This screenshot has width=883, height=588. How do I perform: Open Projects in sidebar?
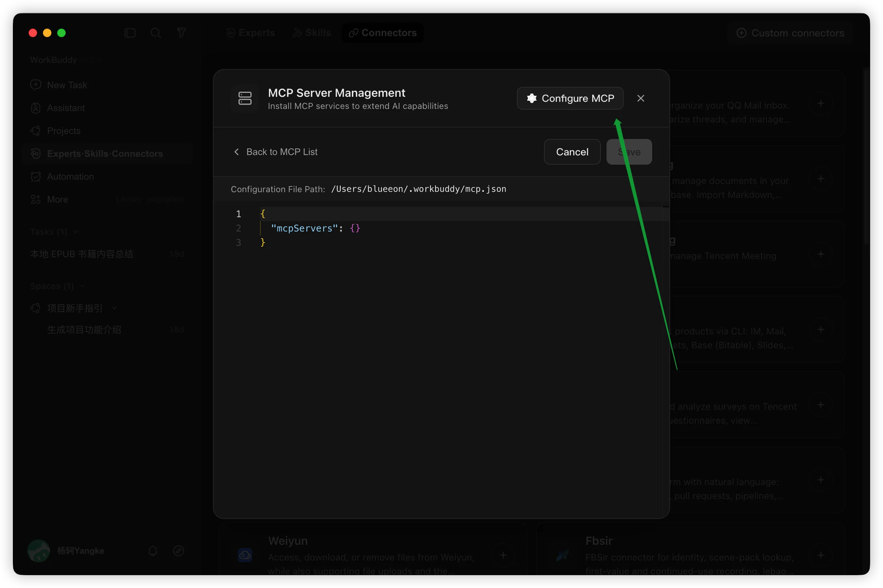(x=107, y=131)
